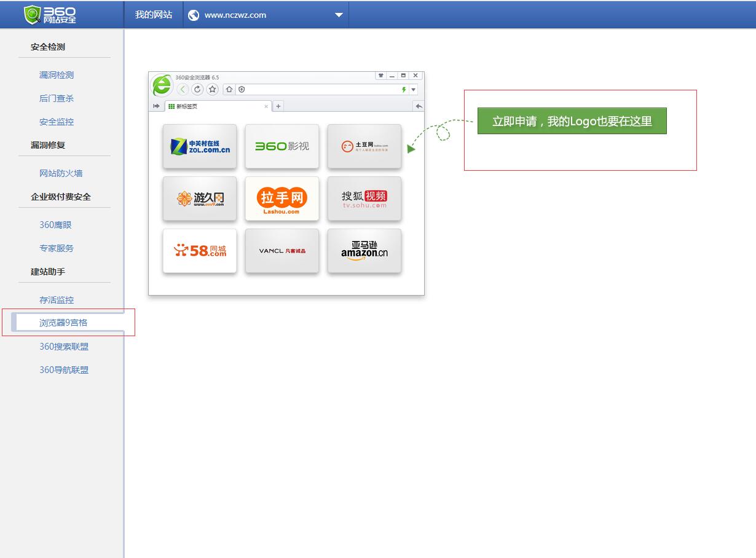
Task: Click the new tab plus button
Action: (x=278, y=106)
